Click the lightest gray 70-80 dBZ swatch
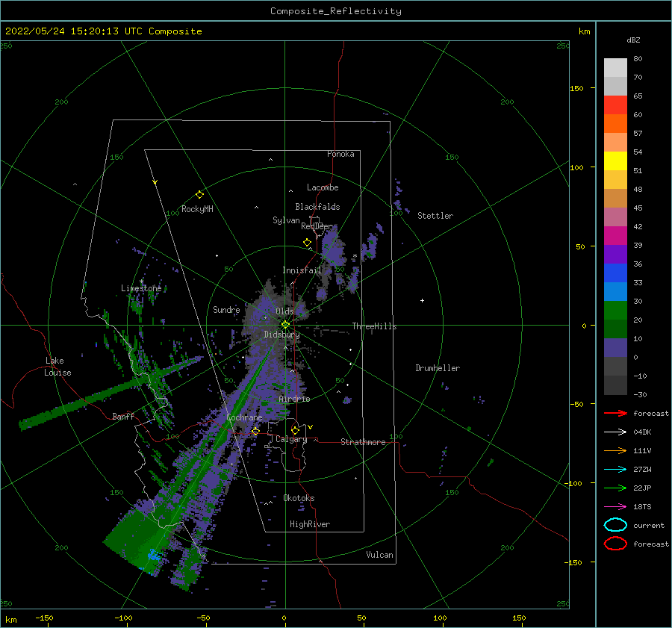Viewport: 672px width, 628px height. (x=615, y=68)
